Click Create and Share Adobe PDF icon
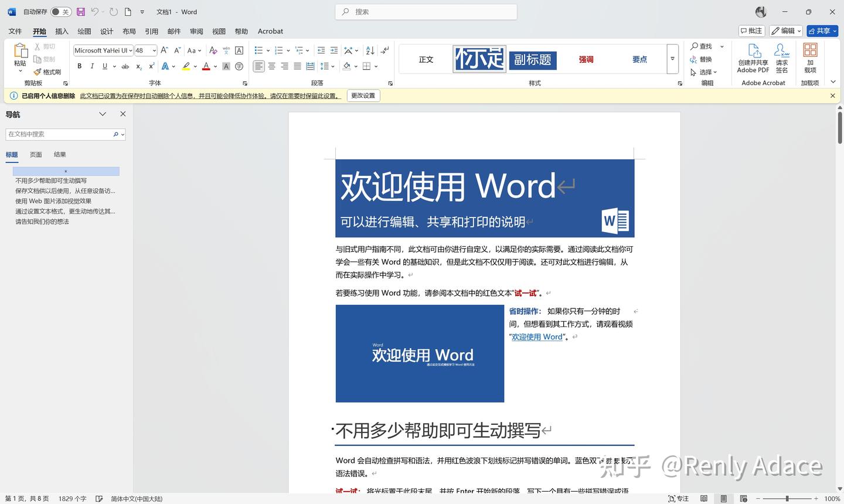Image resolution: width=844 pixels, height=504 pixels. pyautogui.click(x=753, y=58)
